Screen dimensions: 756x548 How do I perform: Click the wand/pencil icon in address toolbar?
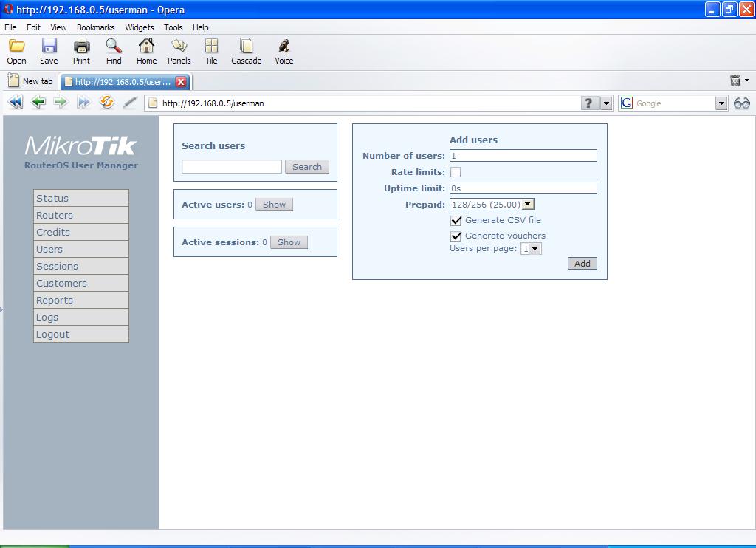pyautogui.click(x=130, y=102)
